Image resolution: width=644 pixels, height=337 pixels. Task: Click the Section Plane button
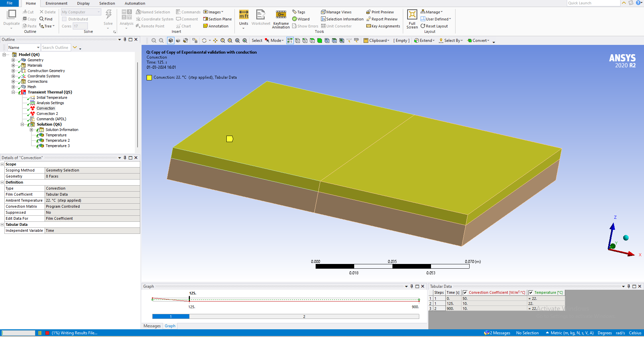tap(217, 19)
